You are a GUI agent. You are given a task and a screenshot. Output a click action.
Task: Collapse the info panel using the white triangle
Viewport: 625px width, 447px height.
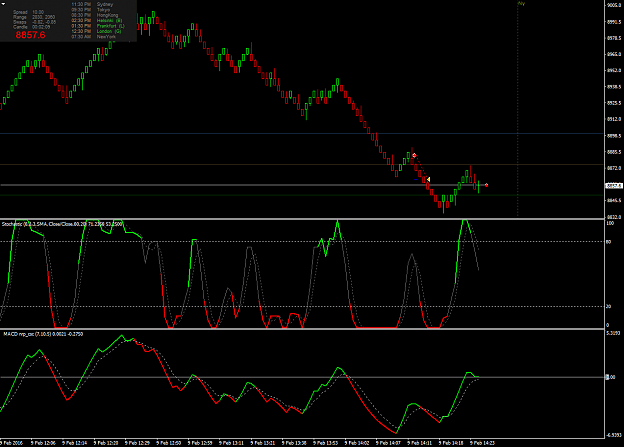[3, 4]
